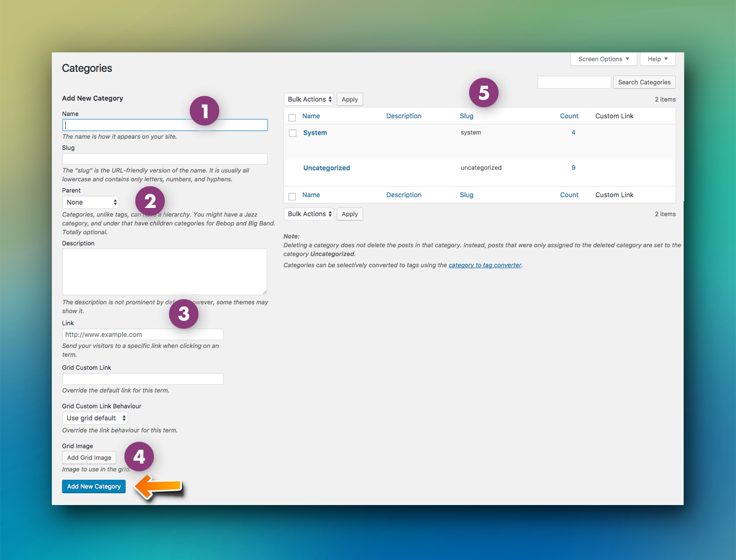Open the Parent category dropdown
The width and height of the screenshot is (736, 560).
[x=91, y=202]
